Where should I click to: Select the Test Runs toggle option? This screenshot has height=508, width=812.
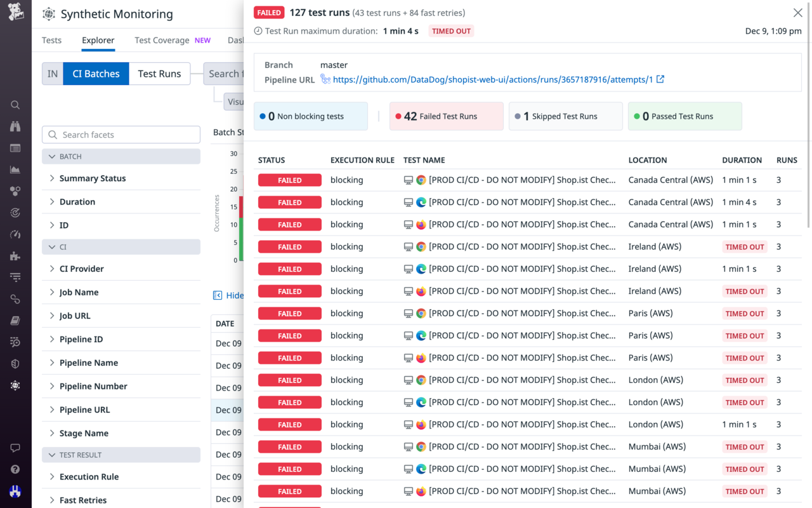(x=159, y=73)
